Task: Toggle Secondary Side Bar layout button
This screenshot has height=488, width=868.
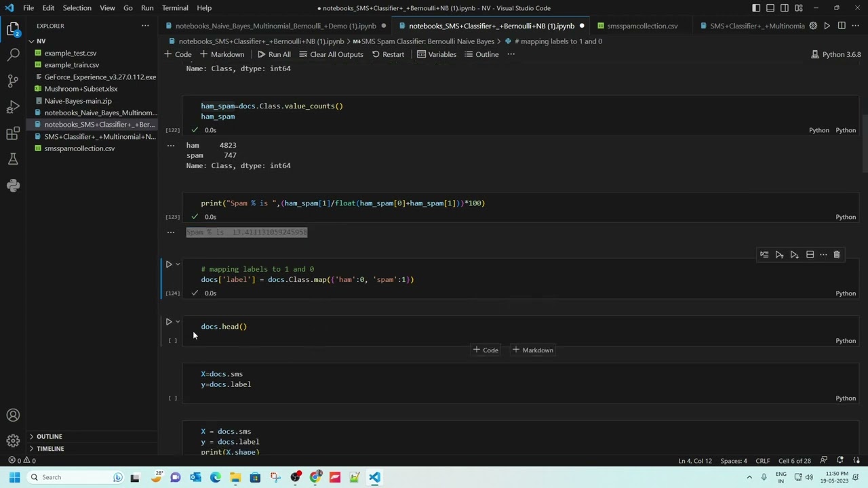Action: pyautogui.click(x=785, y=8)
